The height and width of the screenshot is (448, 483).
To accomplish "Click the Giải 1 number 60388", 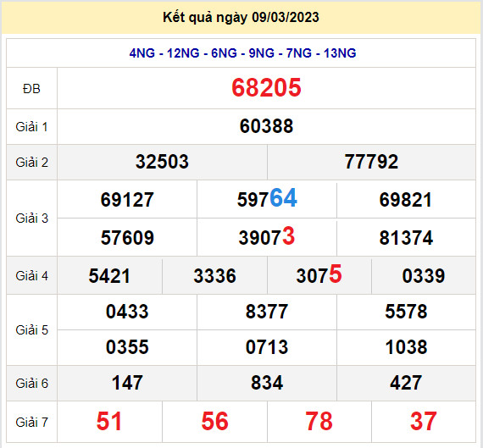I will tap(266, 126).
